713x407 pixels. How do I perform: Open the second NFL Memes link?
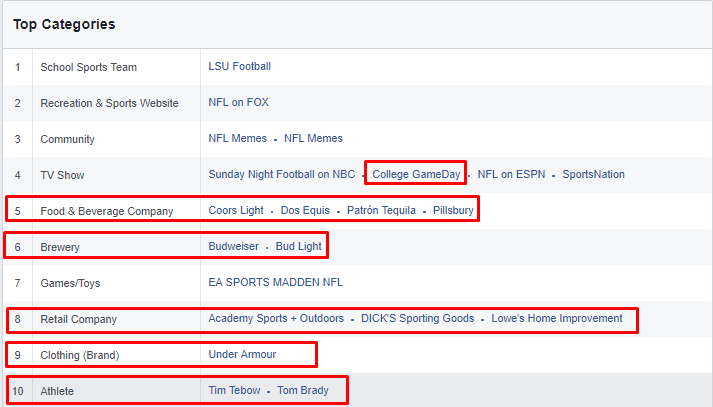[x=313, y=138]
